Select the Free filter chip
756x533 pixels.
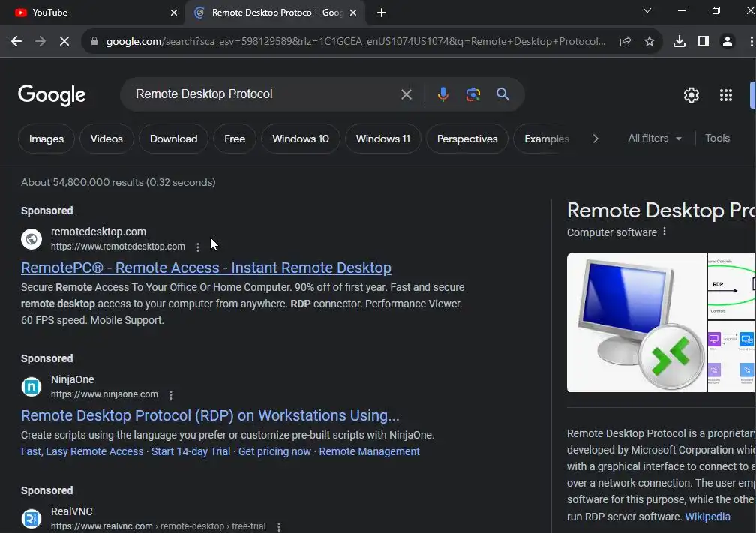pyautogui.click(x=235, y=139)
